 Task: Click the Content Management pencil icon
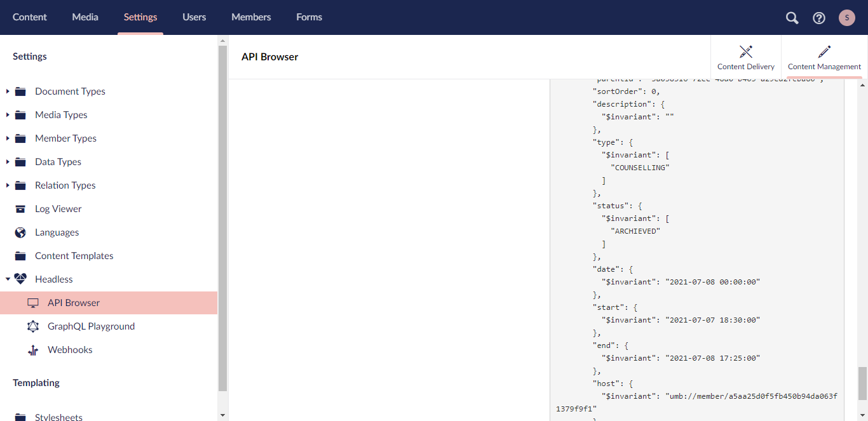[824, 51]
